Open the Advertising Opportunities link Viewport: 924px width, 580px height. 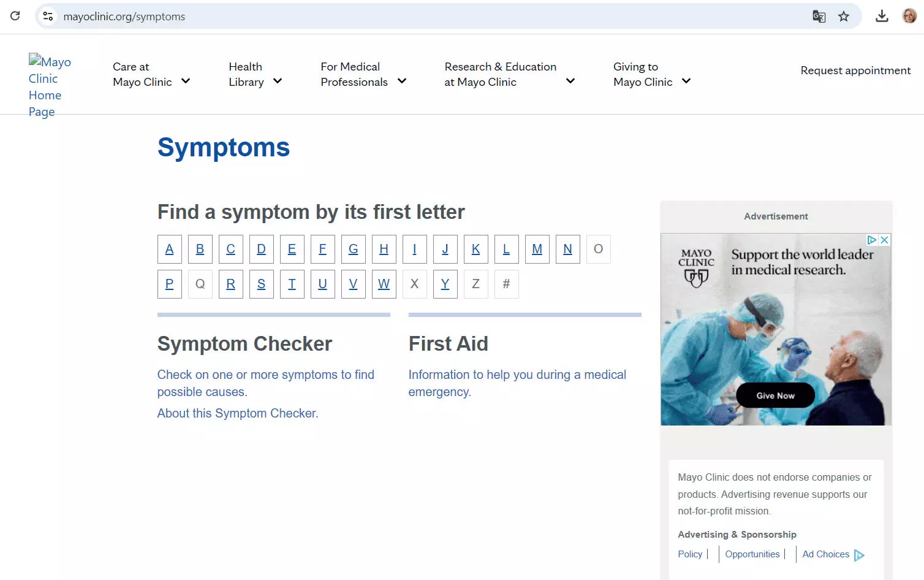[x=752, y=554]
